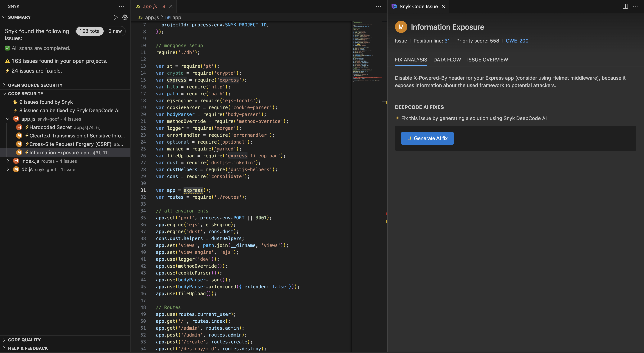Expand index.js routes issues
The width and height of the screenshot is (644, 353).
pos(8,161)
